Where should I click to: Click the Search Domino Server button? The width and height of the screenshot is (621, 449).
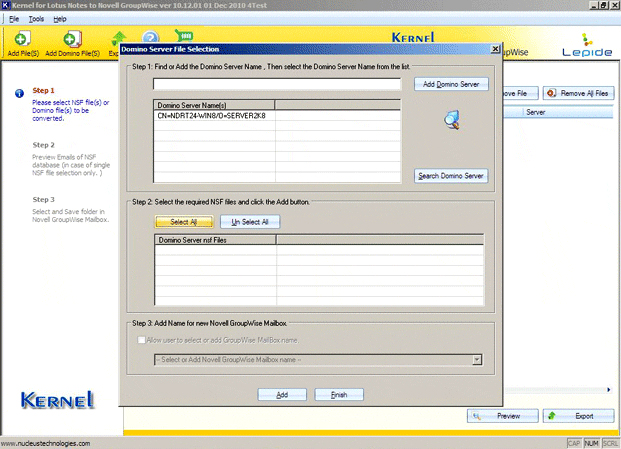[451, 176]
